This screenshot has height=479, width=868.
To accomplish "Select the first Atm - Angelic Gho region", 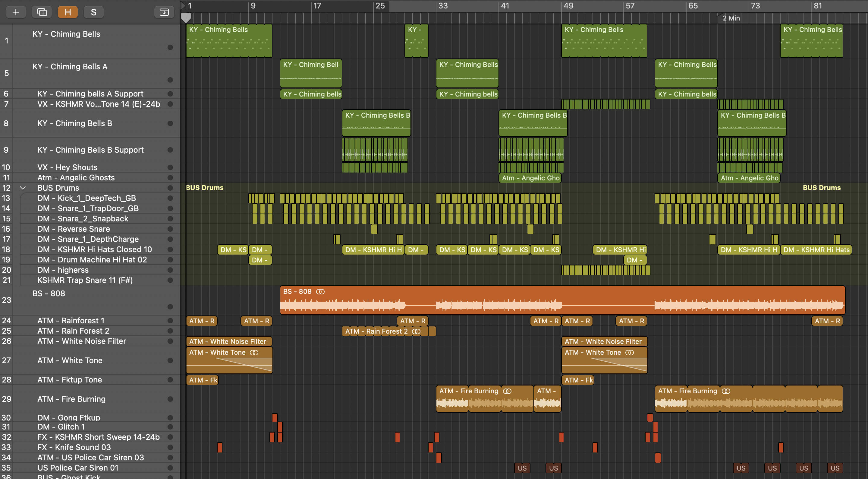I will point(530,178).
